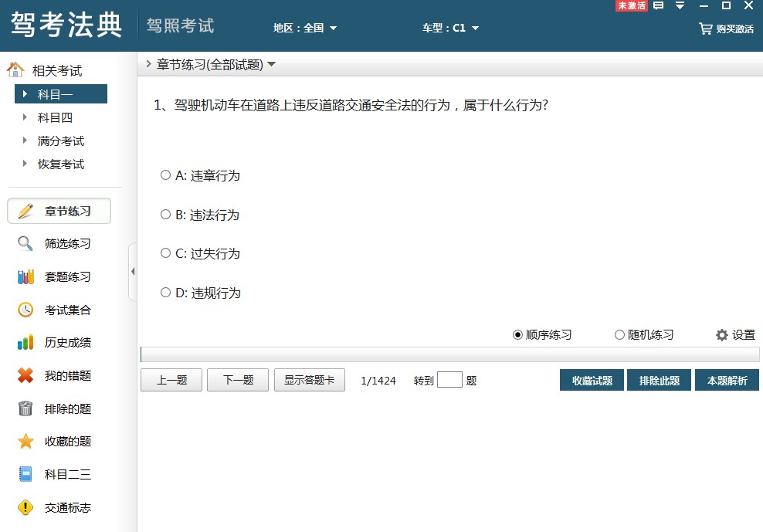Click the 转到 question number input box
This screenshot has height=532, width=763.
click(449, 380)
